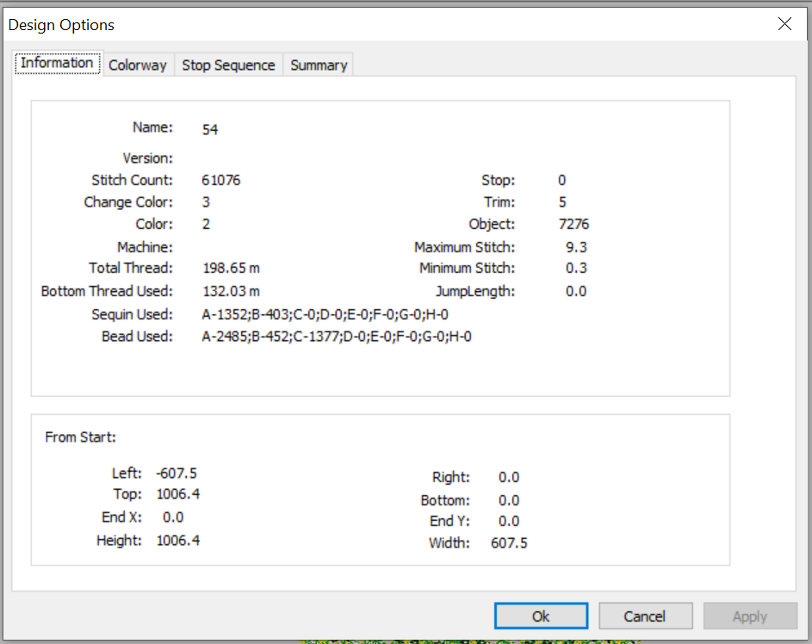Click the Maximum Stitch value 9.3
Viewport: 812px width, 644px height.
(576, 247)
